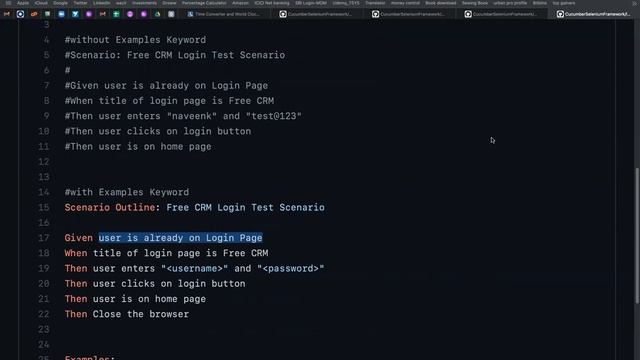This screenshot has height=360, width=640.
Task: Click the '#with Examples Keyword' comment
Action: point(127,192)
